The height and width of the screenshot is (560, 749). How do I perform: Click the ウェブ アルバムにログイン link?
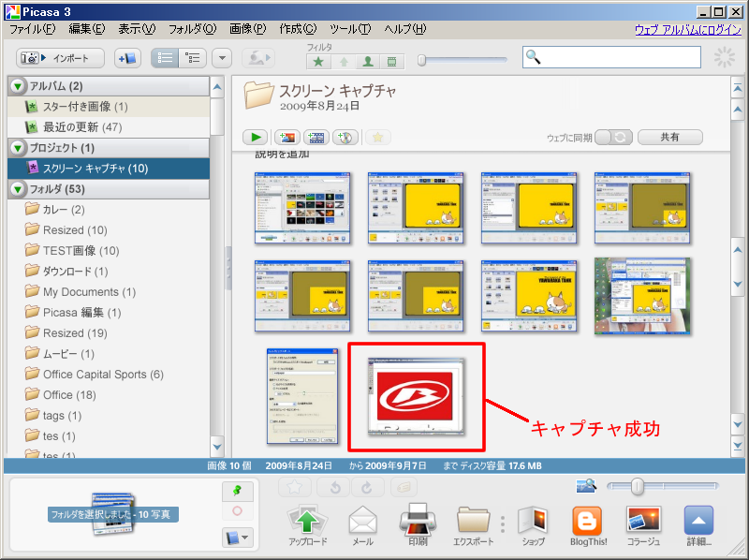pyautogui.click(x=688, y=30)
